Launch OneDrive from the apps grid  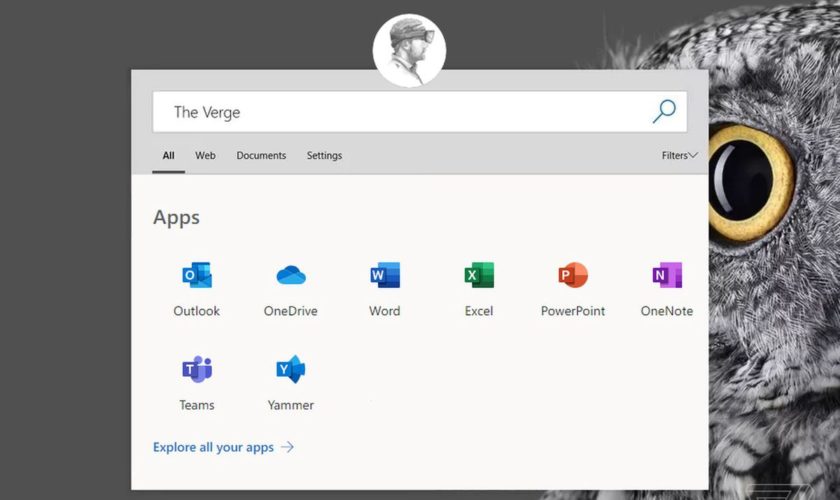pyautogui.click(x=291, y=276)
